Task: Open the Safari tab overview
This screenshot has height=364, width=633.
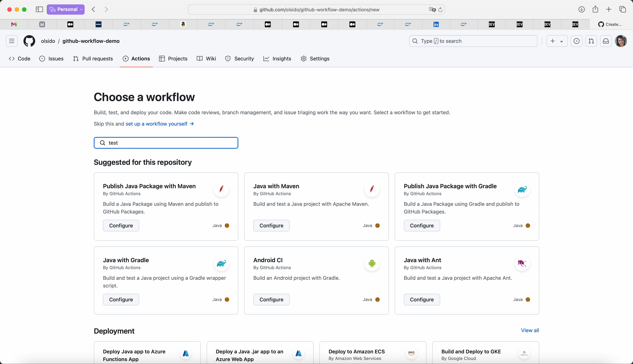Action: pyautogui.click(x=623, y=10)
